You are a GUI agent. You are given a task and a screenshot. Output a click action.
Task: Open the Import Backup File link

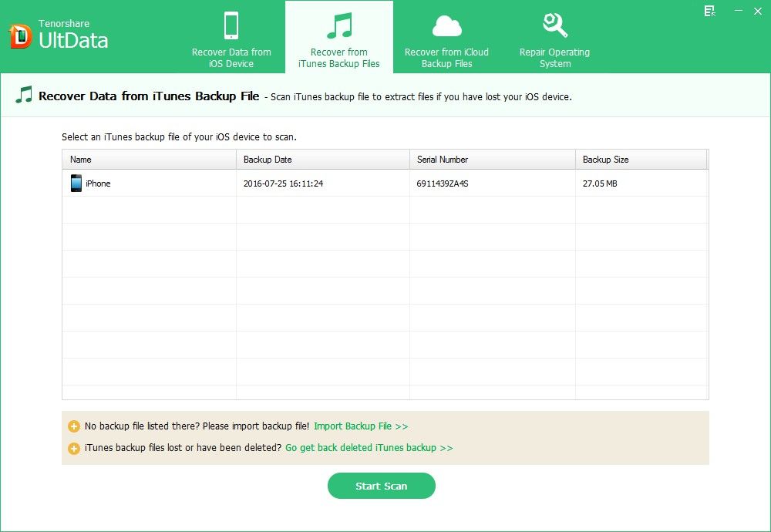pos(361,426)
